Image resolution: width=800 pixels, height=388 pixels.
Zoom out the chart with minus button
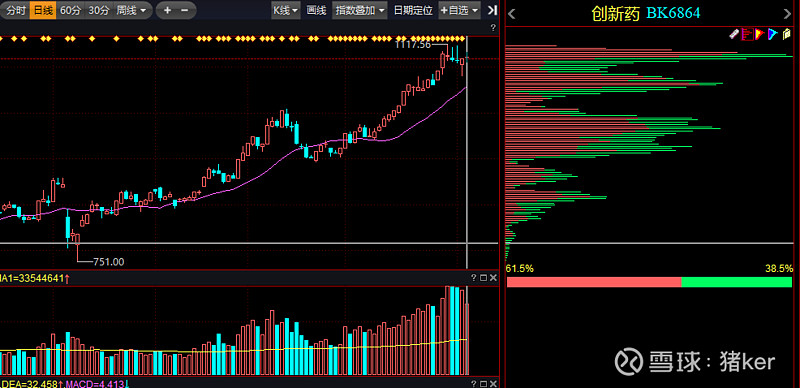[185, 10]
